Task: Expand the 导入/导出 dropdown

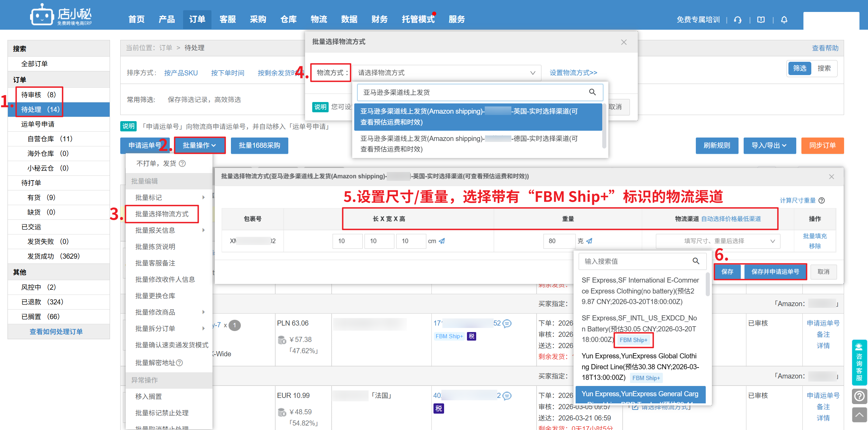Action: click(x=769, y=145)
